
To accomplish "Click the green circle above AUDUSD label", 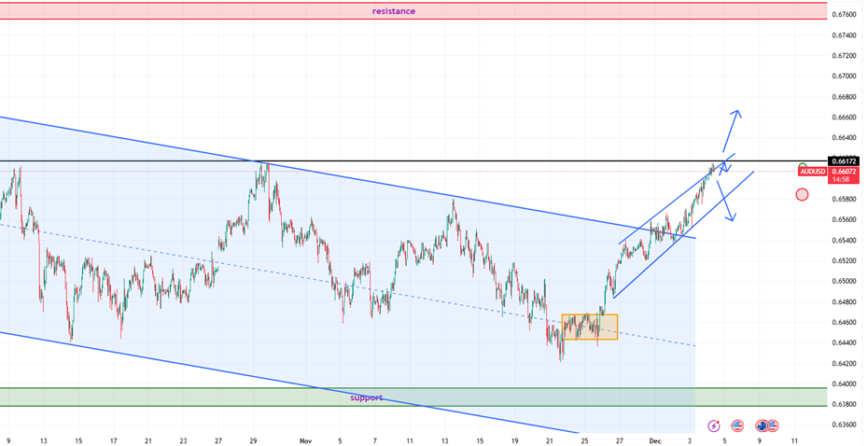I will click(803, 167).
